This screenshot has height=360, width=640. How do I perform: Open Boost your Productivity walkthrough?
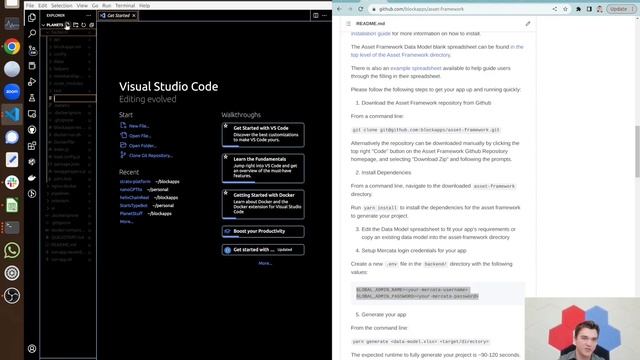click(x=263, y=231)
